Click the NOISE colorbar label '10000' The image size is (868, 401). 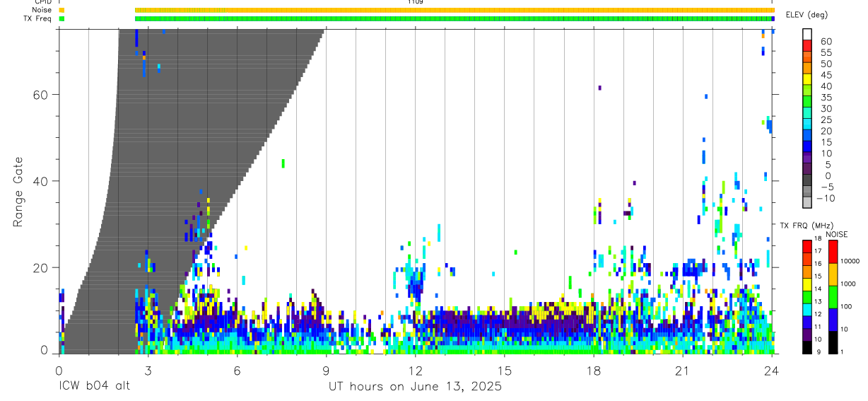(850, 262)
